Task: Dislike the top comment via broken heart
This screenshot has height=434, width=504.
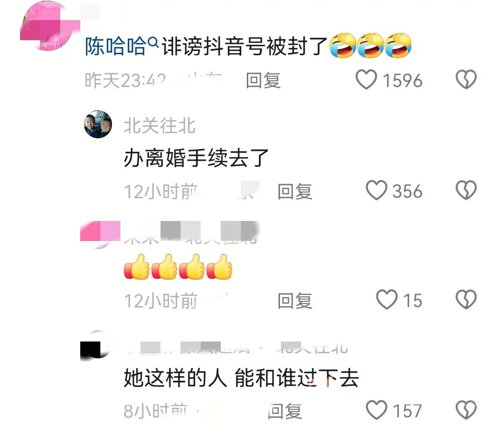Action: (466, 79)
